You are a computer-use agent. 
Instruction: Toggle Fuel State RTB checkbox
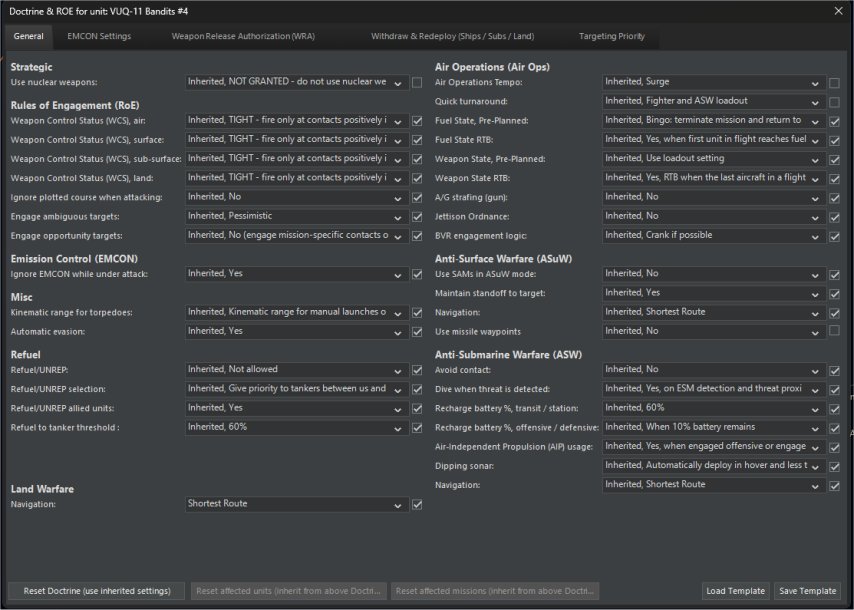tap(834, 141)
